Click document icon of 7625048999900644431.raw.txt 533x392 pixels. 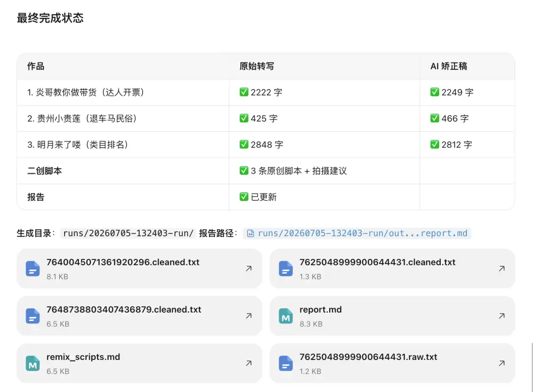click(x=286, y=363)
